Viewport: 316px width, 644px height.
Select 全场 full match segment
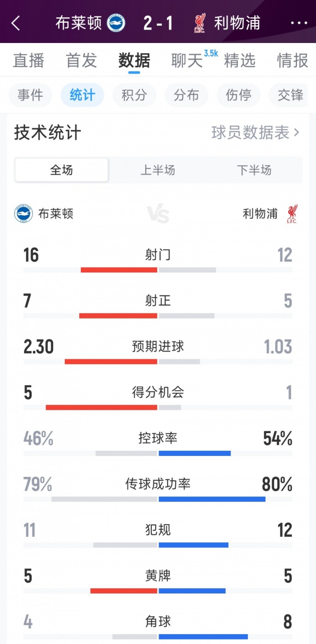pos(62,170)
